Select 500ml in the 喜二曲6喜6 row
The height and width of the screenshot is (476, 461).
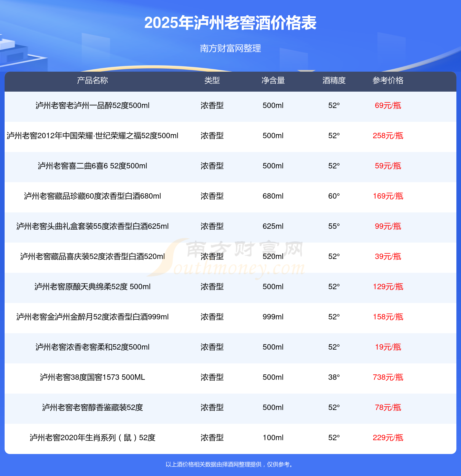(273, 166)
